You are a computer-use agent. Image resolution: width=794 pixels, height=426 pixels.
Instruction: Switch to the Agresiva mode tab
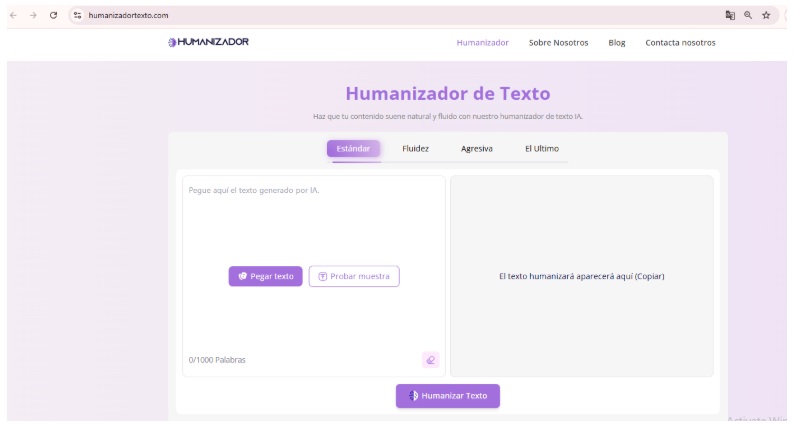coord(476,149)
